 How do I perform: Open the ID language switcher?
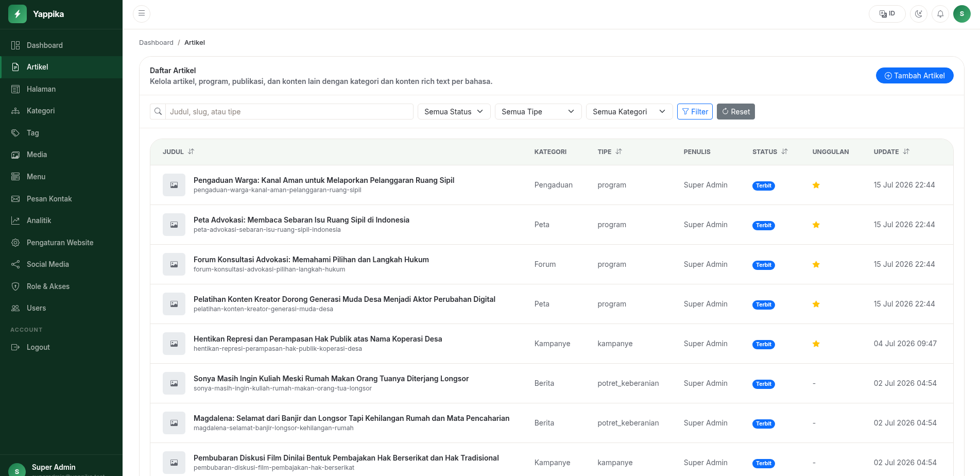point(887,14)
